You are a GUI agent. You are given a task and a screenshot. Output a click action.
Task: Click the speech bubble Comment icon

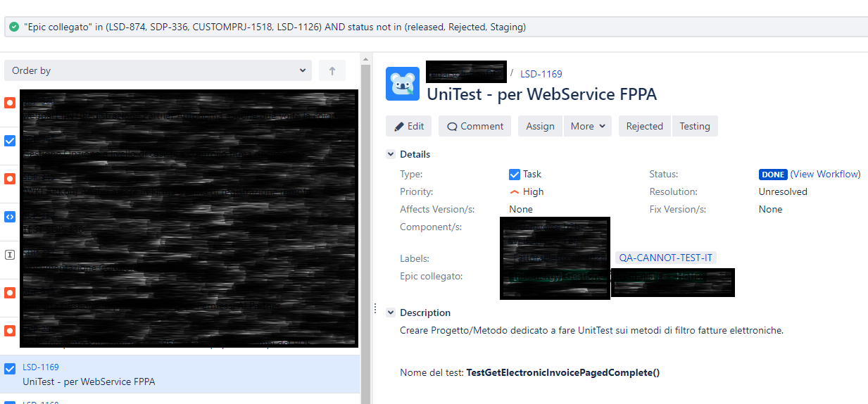[x=452, y=127]
